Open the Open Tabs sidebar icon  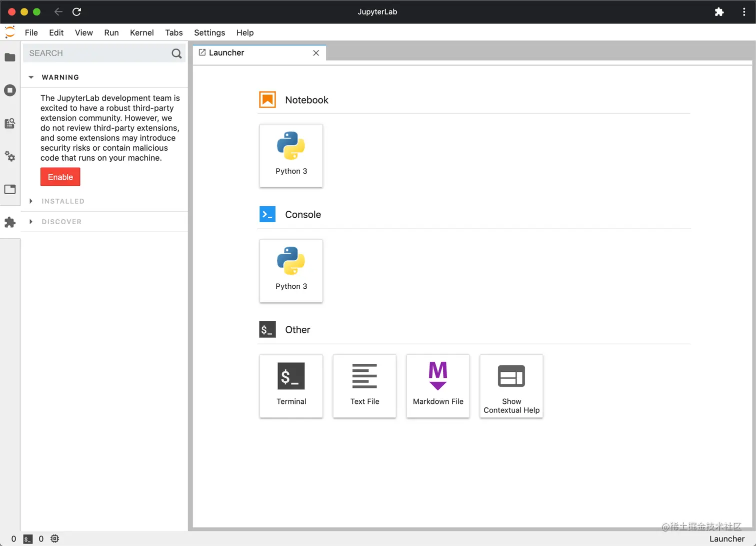[x=10, y=189]
